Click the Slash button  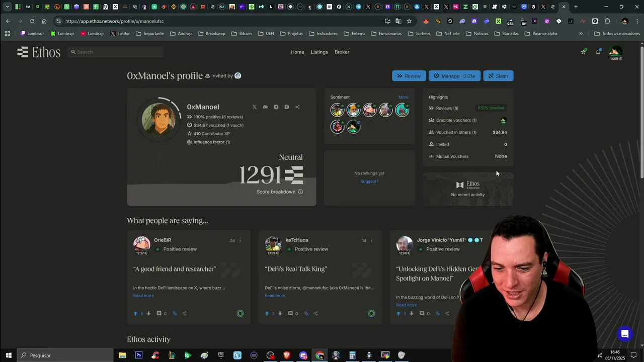click(x=498, y=76)
